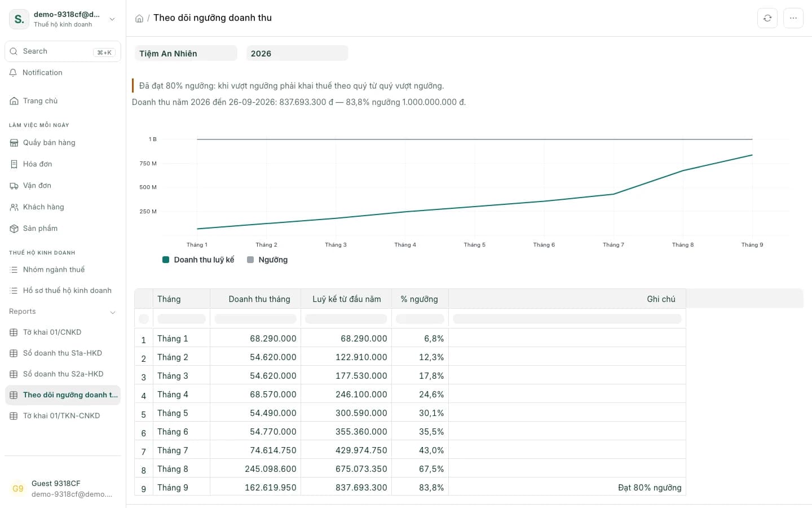Click filter field under Tháng column
This screenshot has height=508, width=812.
click(x=181, y=319)
